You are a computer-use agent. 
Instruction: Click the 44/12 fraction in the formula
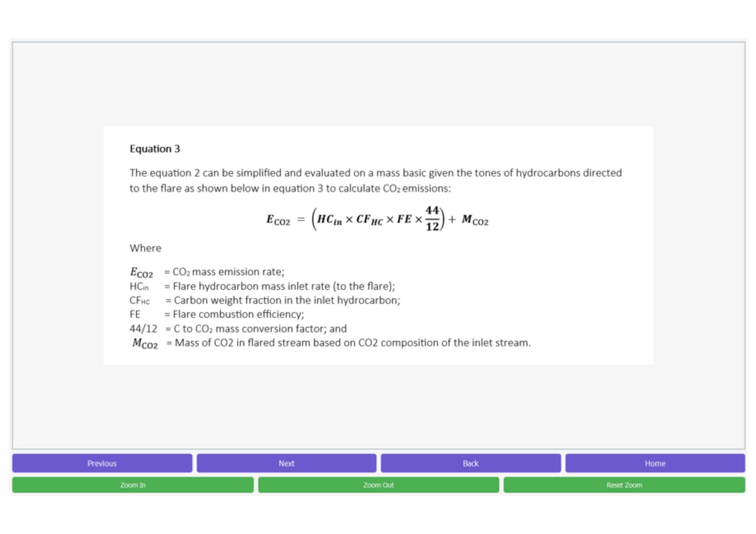[432, 219]
